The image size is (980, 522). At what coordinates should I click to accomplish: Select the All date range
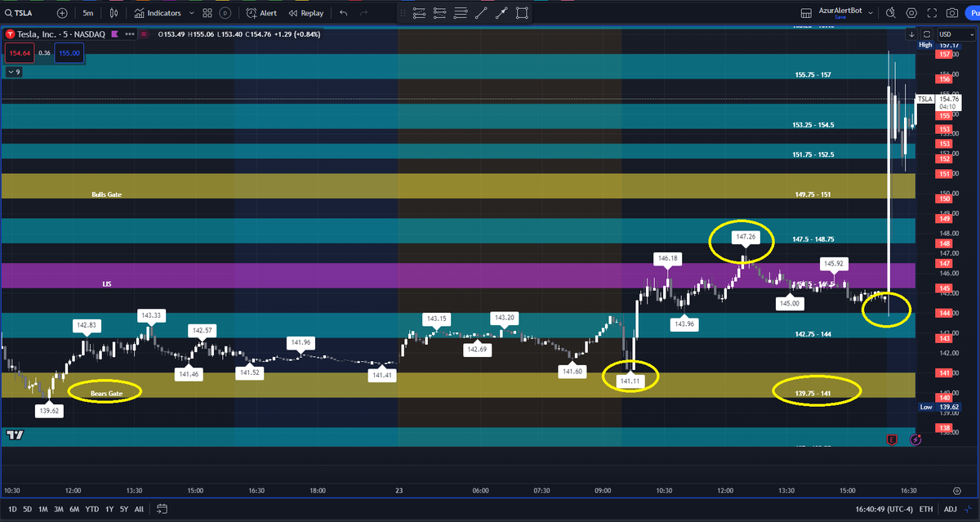tap(139, 509)
